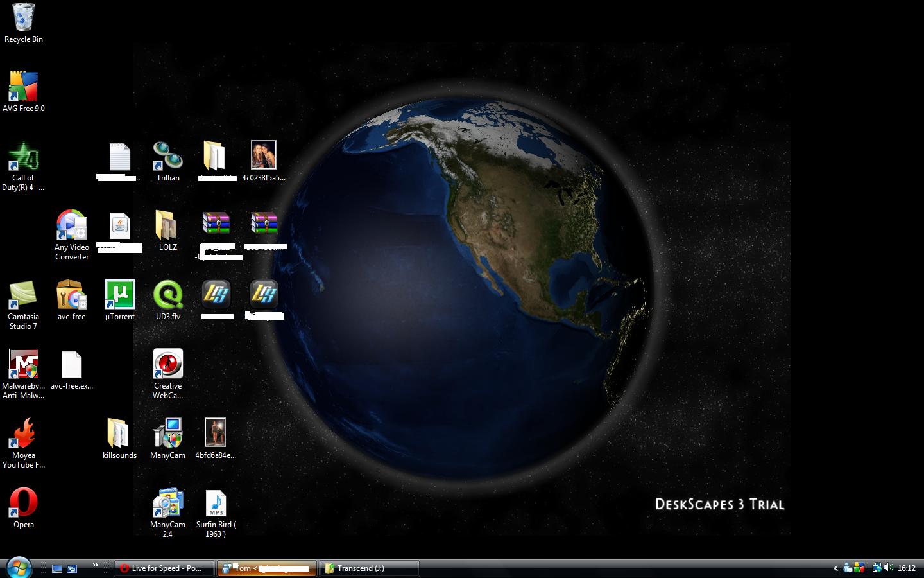Select the Camtasia Studio 7 shortcut

coord(24,295)
